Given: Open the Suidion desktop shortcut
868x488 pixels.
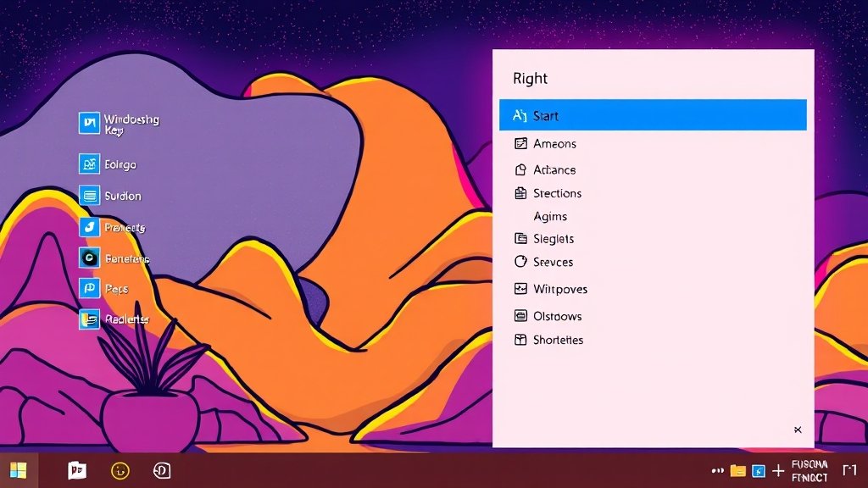Looking at the screenshot, I should pyautogui.click(x=90, y=196).
